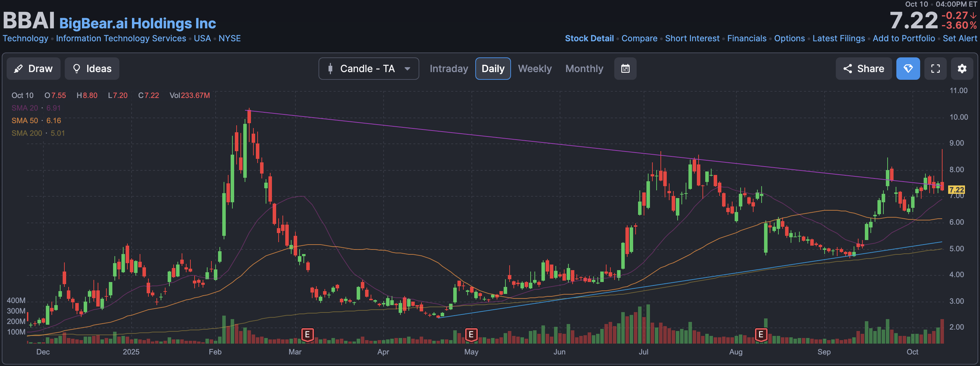Click the BigBear.ai Holdings Inc company name

[137, 23]
